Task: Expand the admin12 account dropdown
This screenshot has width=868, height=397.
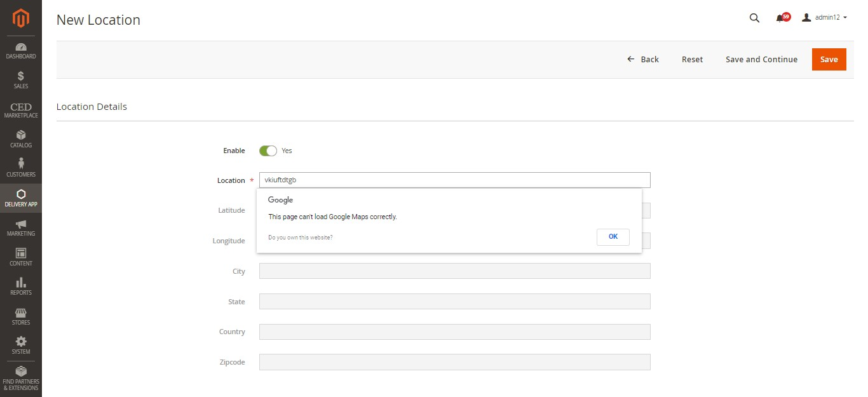Action: (x=825, y=18)
